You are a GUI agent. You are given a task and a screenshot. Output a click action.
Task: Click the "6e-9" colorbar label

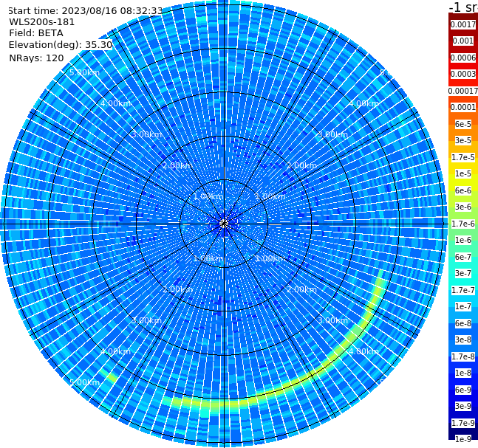462,390
